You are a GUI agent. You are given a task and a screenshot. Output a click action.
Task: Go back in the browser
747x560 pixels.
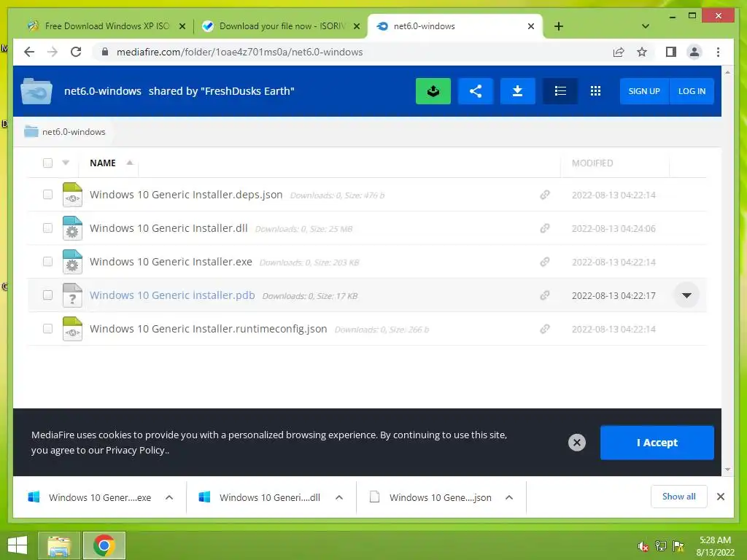pyautogui.click(x=29, y=52)
